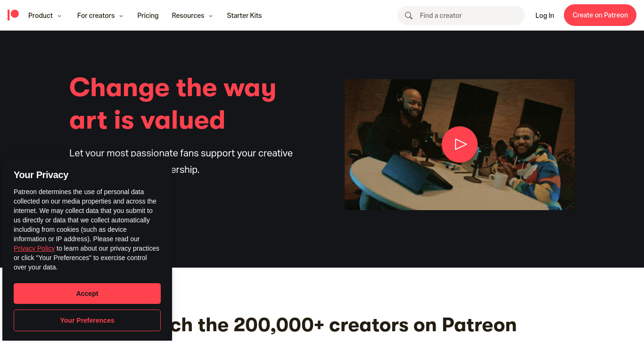
Task: Accept the privacy notice
Action: tap(87, 294)
